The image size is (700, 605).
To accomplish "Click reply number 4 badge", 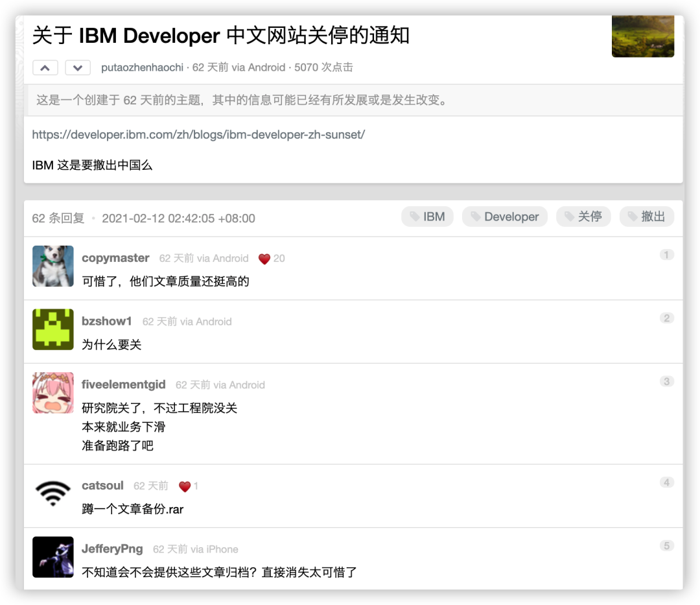I will [x=666, y=482].
